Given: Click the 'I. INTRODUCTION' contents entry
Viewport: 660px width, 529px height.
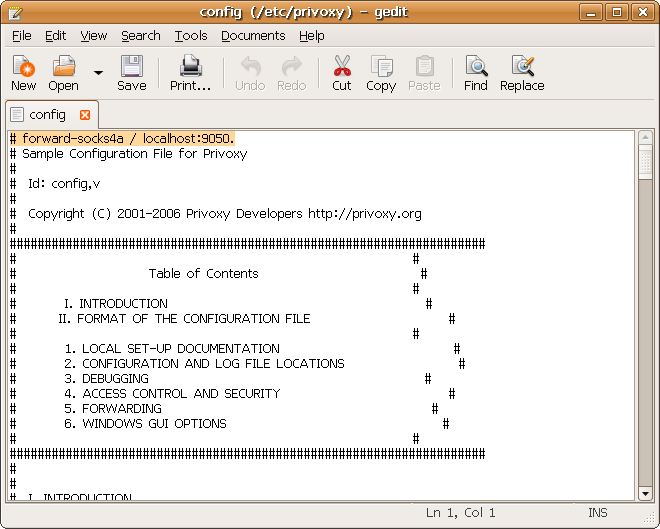Looking at the screenshot, I should [116, 303].
